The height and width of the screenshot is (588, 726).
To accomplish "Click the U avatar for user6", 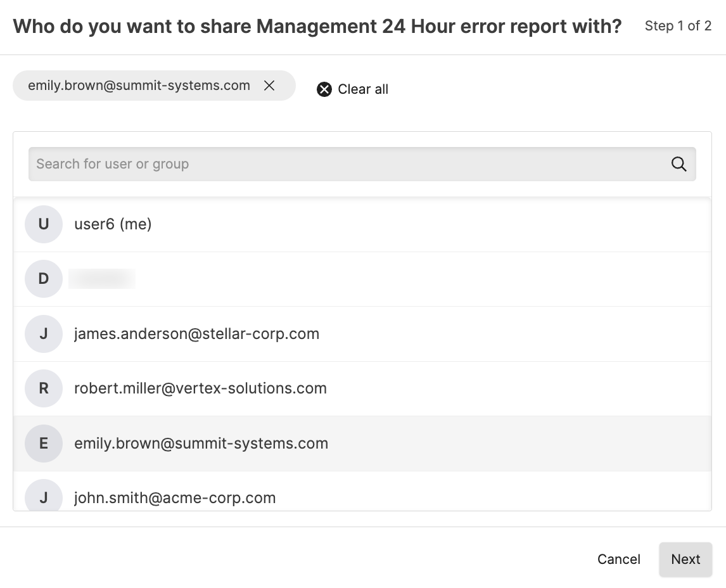I will click(x=44, y=224).
